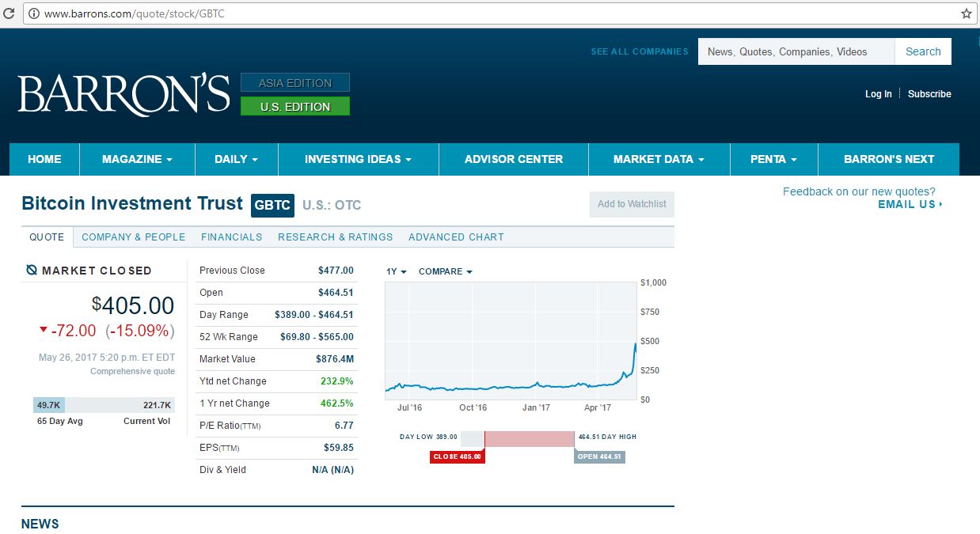Click the 52 Wk Range value
Image resolution: width=980 pixels, height=534 pixels.
(x=317, y=337)
